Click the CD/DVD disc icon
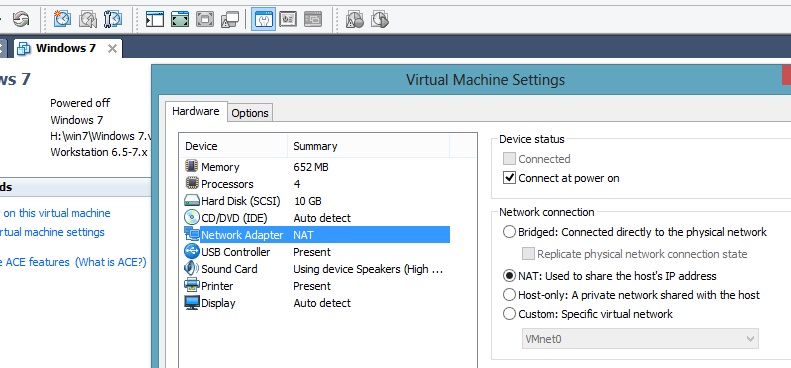Viewport: 791px width, 368px height. point(192,218)
